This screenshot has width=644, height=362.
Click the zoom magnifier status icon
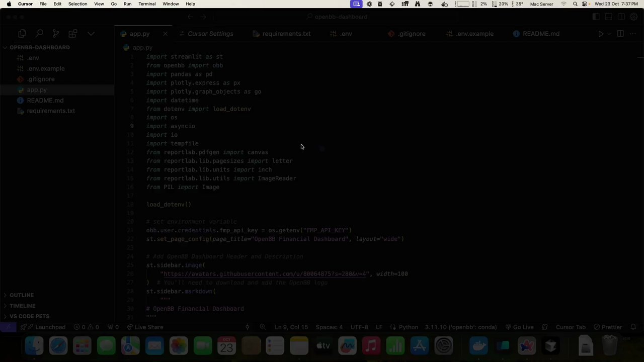(x=262, y=327)
